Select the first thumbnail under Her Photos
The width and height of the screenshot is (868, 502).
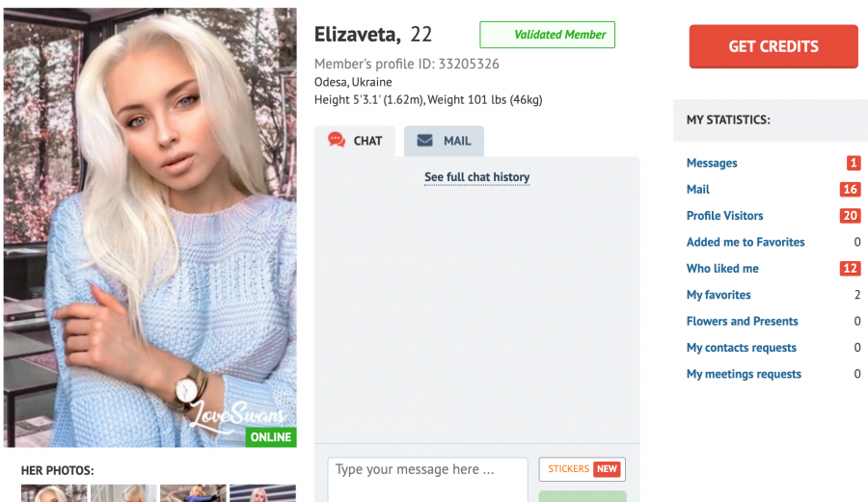click(54, 493)
